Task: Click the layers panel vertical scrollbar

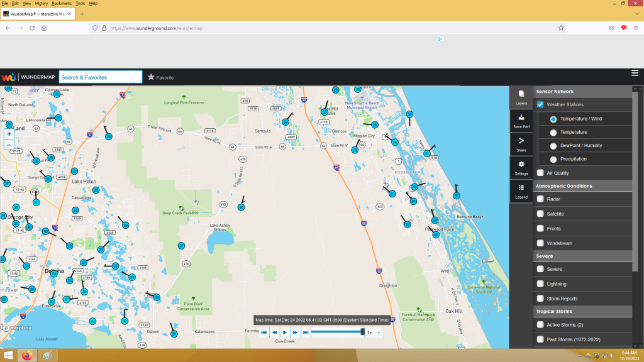Action: 635,180
